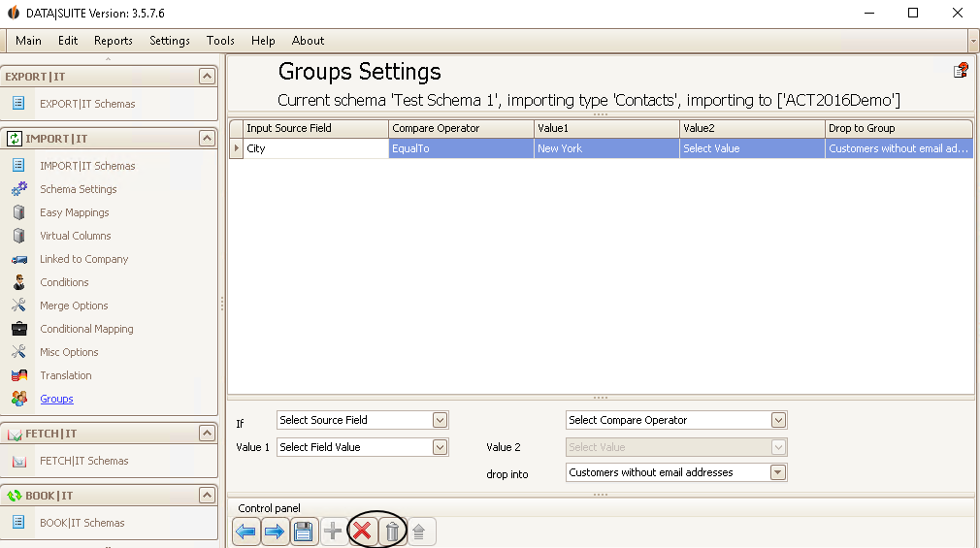
Task: Go to Merge Options
Action: tap(74, 306)
